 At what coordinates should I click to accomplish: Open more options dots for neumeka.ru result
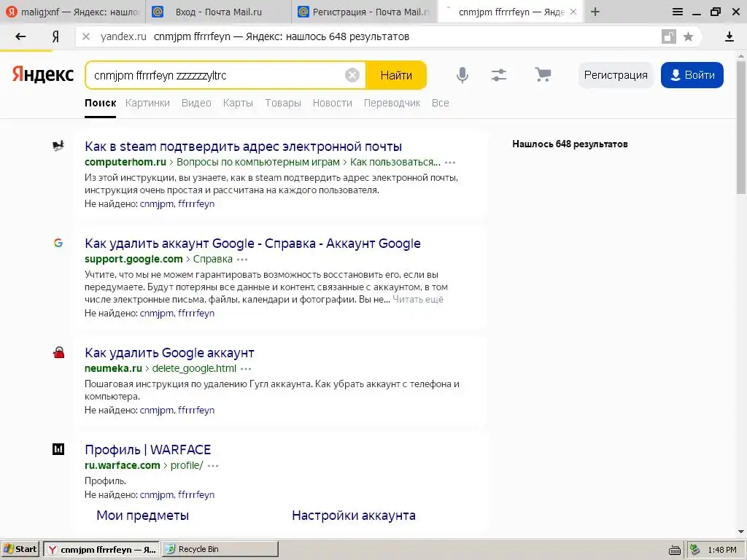[x=246, y=368]
